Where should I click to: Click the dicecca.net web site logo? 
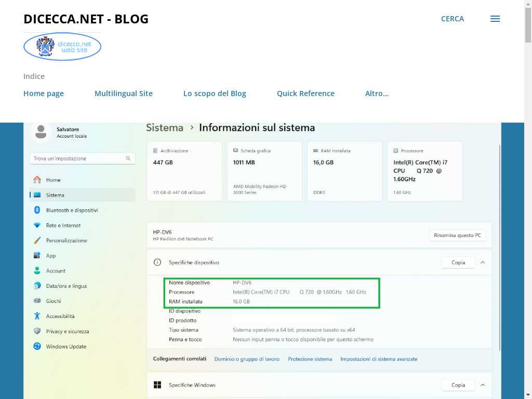click(x=62, y=46)
